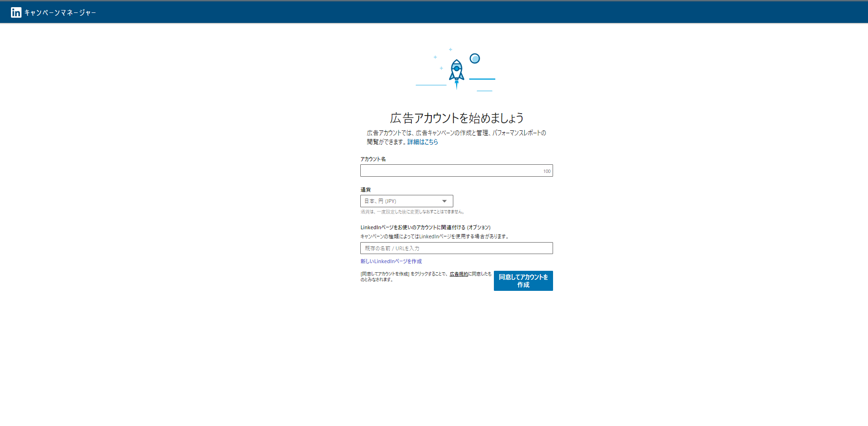Screen dimensions: 868x426
Task: Expand the 日本、円 (JPY) currency dropdown arrow
Action: (444, 201)
